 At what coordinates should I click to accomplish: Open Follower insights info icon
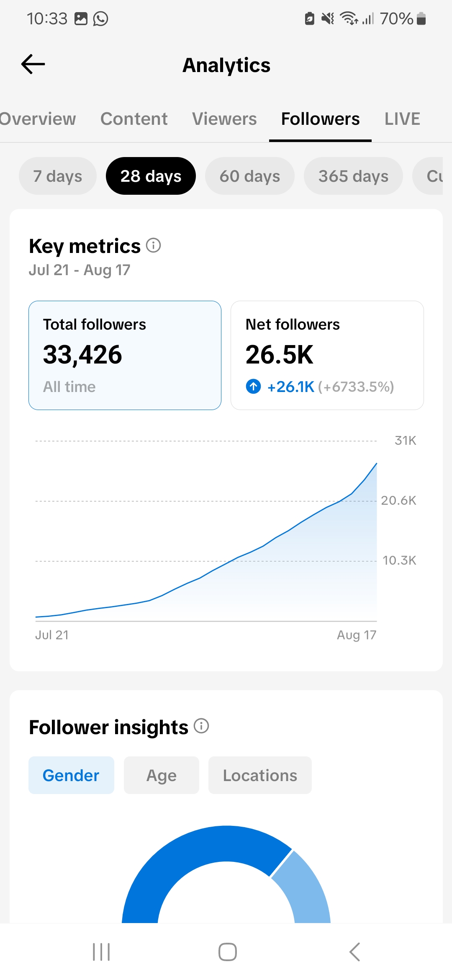[201, 726]
